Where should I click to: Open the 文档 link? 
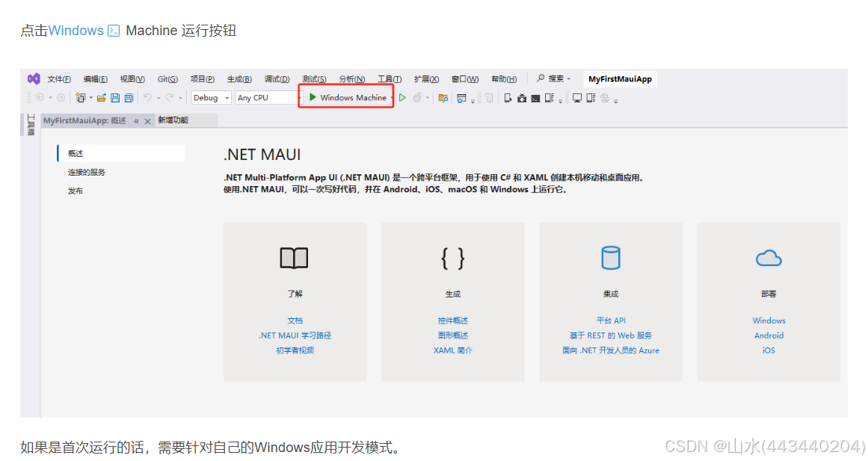(295, 321)
